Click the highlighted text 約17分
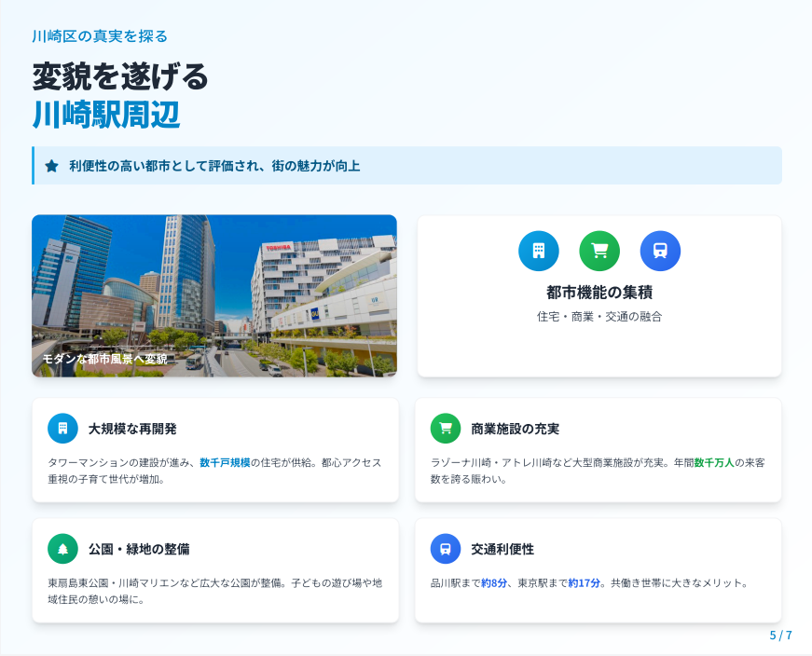Image resolution: width=812 pixels, height=656 pixels. pyautogui.click(x=585, y=583)
